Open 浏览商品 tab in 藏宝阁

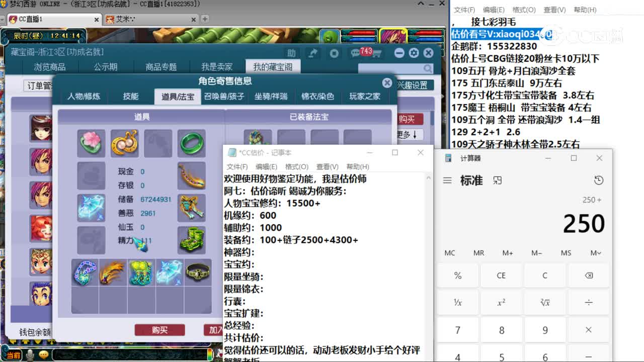[50, 67]
